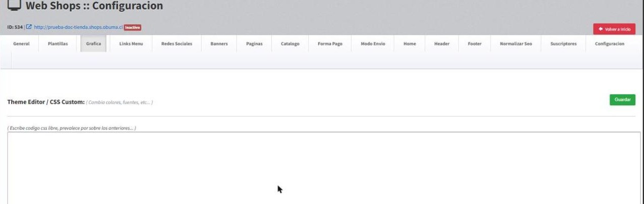
Task: Click the Theme Editor / CSS Custom heading
Action: tap(46, 102)
